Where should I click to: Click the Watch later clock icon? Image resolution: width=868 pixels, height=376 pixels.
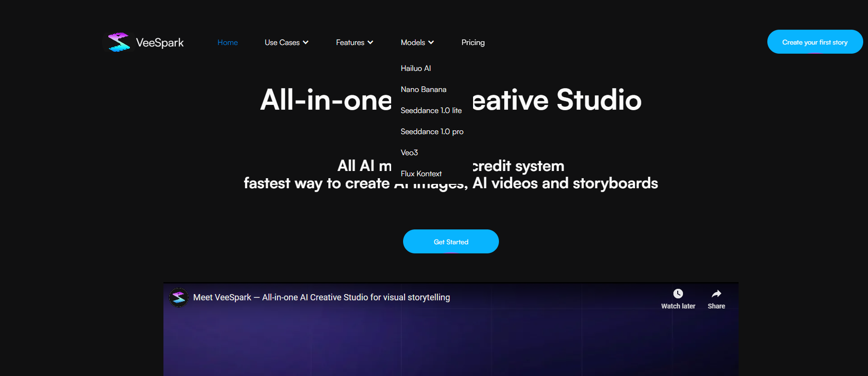[x=678, y=294]
